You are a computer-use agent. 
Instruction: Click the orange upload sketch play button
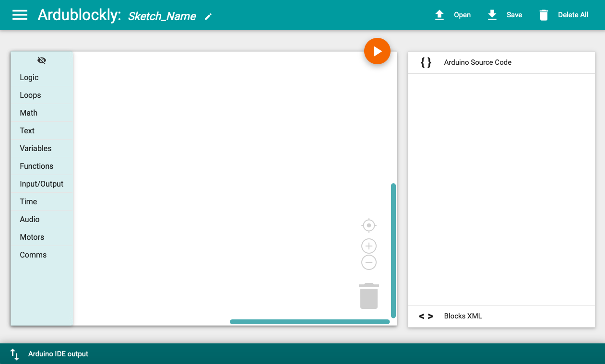pyautogui.click(x=377, y=51)
